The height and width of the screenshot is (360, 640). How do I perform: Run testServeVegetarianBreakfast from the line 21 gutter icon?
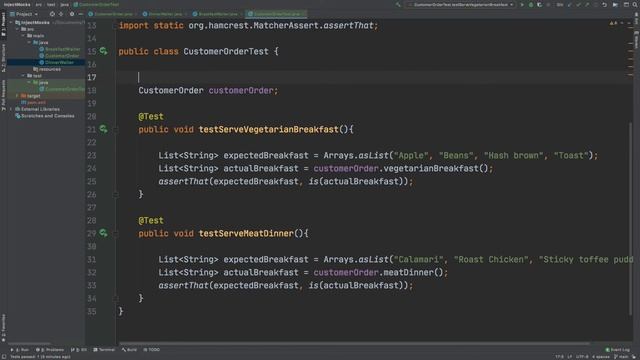click(103, 129)
